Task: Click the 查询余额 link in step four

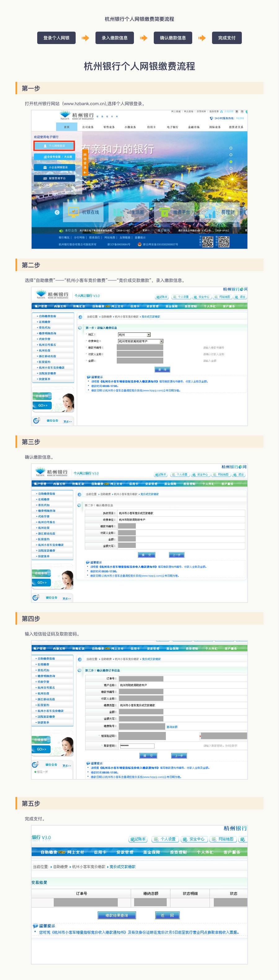Action: coord(172,727)
